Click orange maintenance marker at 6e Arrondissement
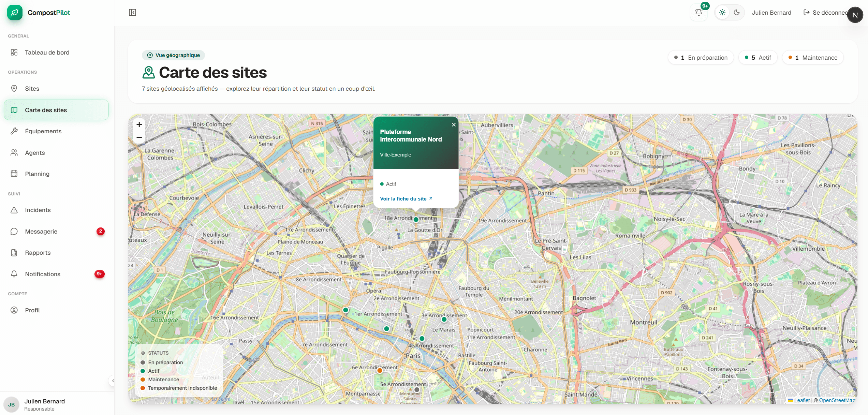868x415 pixels. (x=380, y=371)
